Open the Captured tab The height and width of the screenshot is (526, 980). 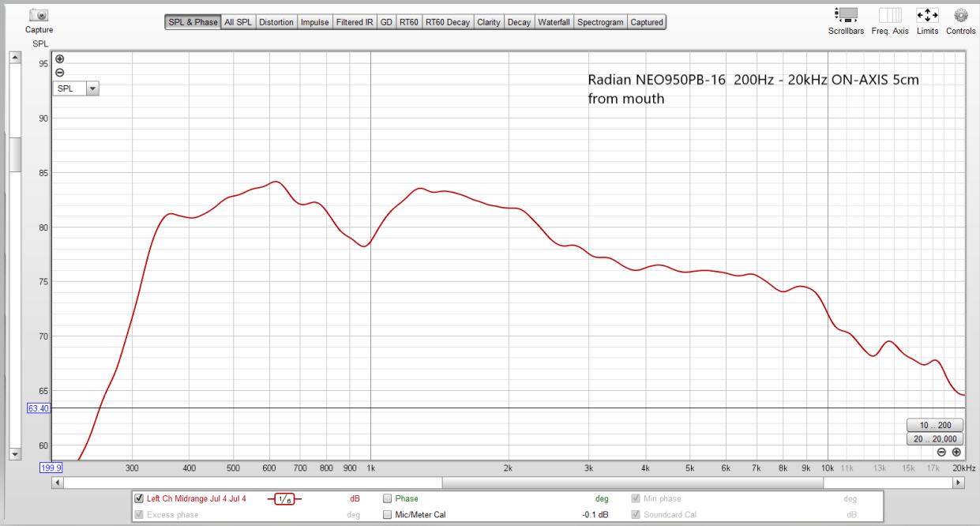click(x=647, y=22)
